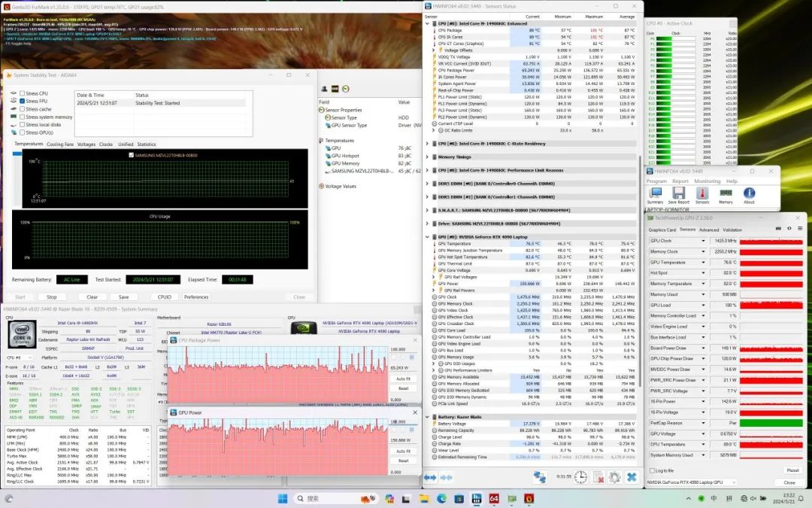The width and height of the screenshot is (812, 508).
Task: Open the GPU Clock sensor dropdown arrow
Action: point(703,241)
